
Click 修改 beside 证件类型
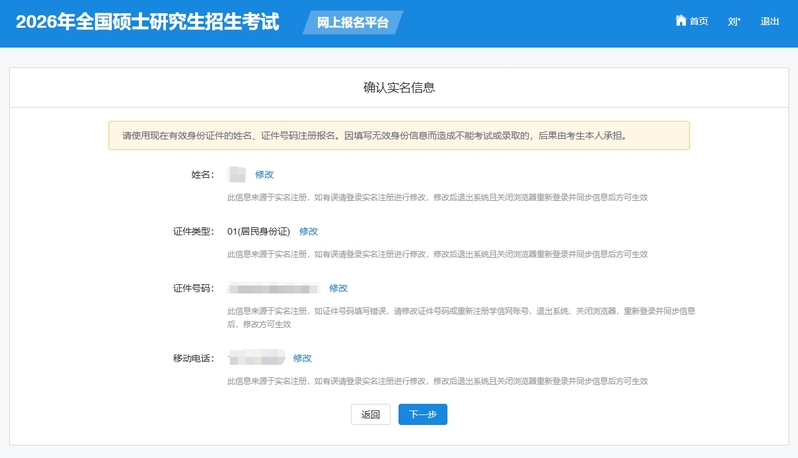point(308,231)
